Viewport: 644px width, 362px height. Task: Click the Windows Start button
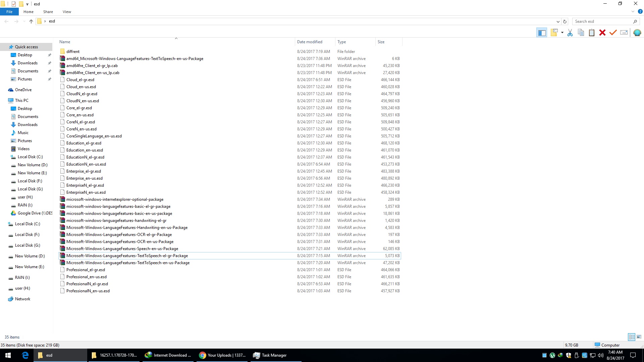pos(8,355)
